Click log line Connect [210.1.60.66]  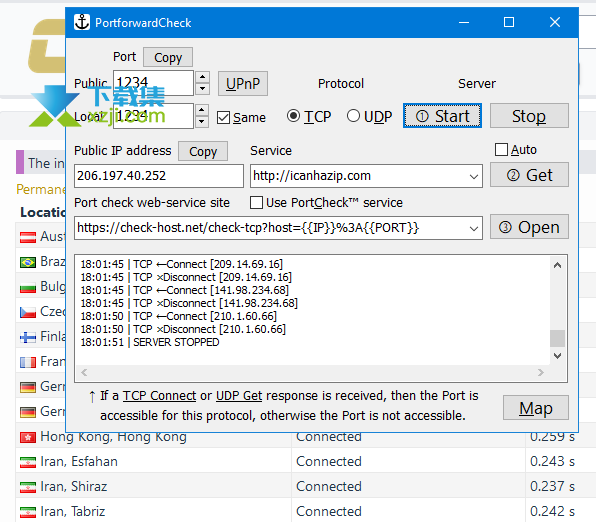(x=179, y=316)
